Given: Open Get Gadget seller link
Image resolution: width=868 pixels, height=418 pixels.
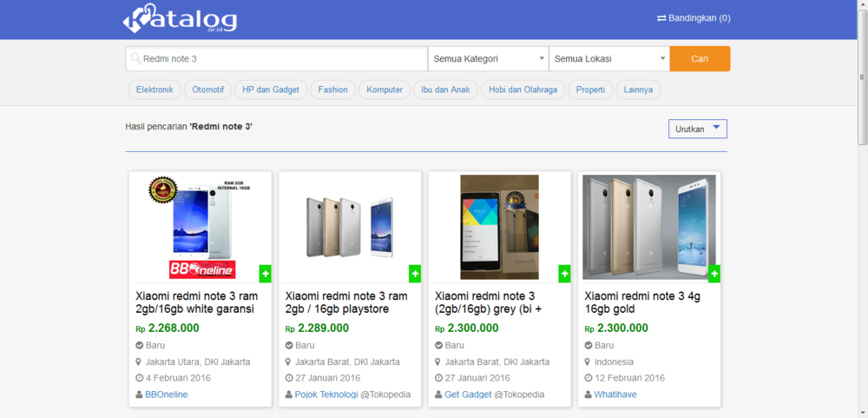Looking at the screenshot, I should pyautogui.click(x=468, y=395).
